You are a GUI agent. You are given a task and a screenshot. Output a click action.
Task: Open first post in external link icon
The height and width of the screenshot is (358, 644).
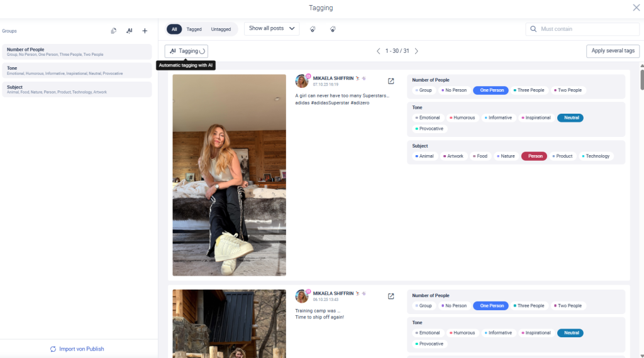pos(391,81)
